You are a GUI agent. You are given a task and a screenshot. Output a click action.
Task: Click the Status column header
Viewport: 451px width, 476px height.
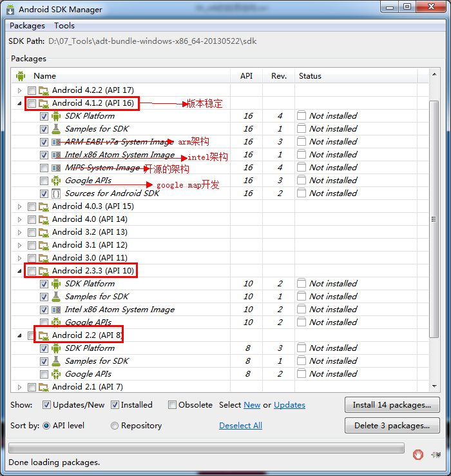356,76
